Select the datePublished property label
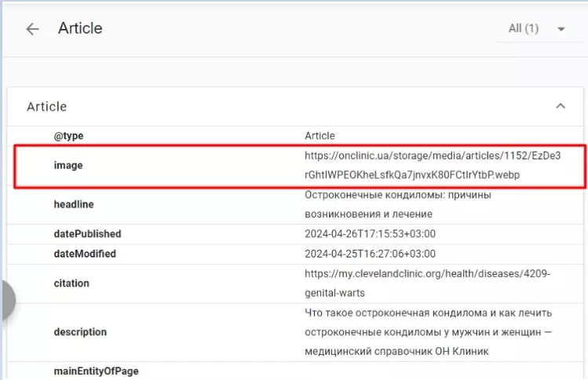The image size is (588, 380). tap(87, 234)
